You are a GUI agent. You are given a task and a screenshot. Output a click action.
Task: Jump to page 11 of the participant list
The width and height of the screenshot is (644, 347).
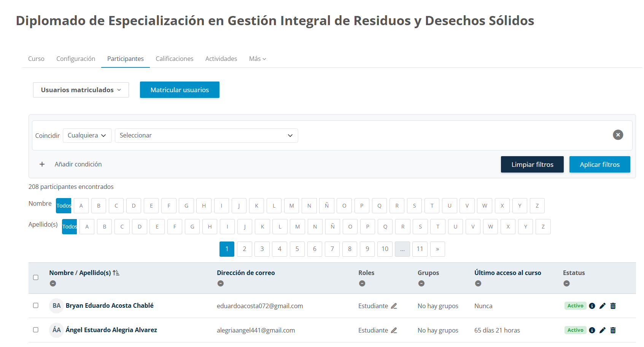pyautogui.click(x=420, y=249)
